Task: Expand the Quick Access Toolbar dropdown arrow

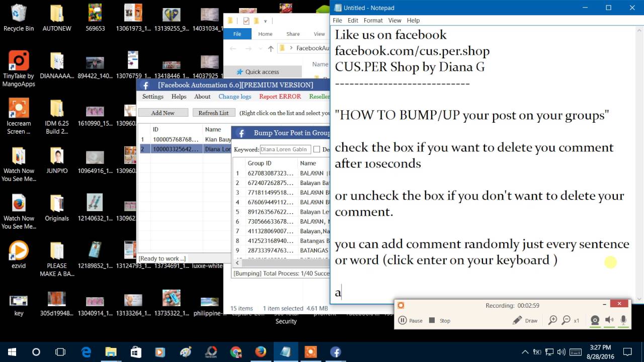Action: [x=265, y=21]
